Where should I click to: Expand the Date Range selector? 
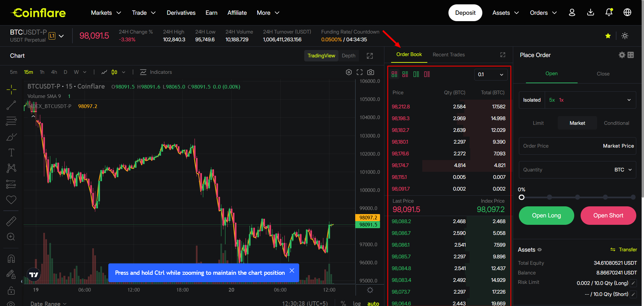pyautogui.click(x=49, y=303)
